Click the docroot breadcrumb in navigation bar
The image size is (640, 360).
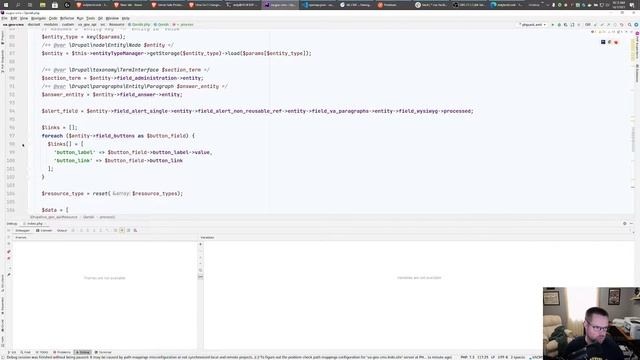[x=34, y=24]
